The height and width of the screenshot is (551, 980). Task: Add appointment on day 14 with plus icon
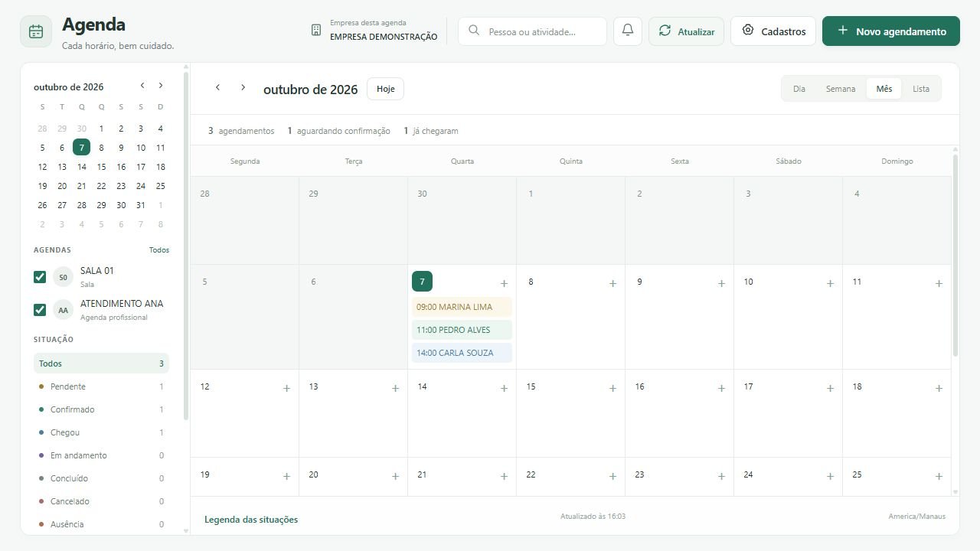(504, 388)
